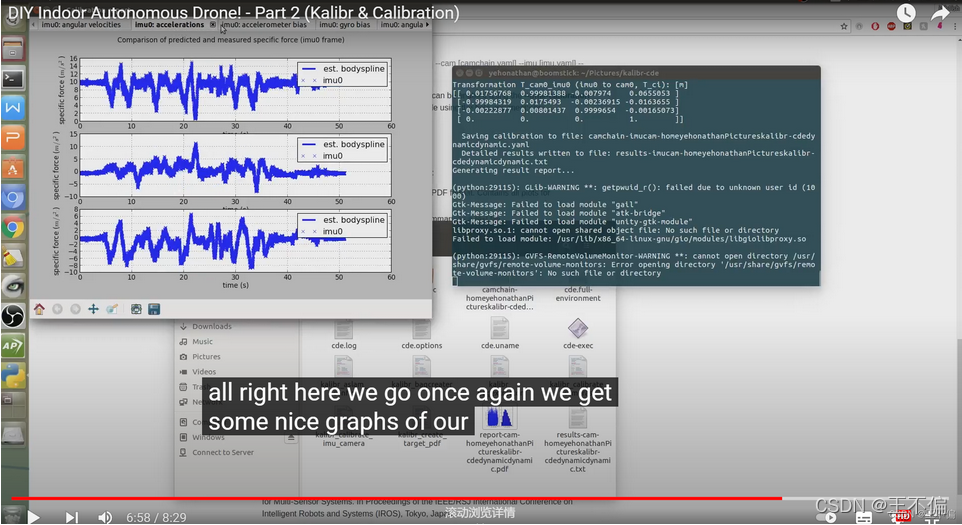Click the red Opera-style extension icon
This screenshot has width=962, height=525.
click(875, 26)
